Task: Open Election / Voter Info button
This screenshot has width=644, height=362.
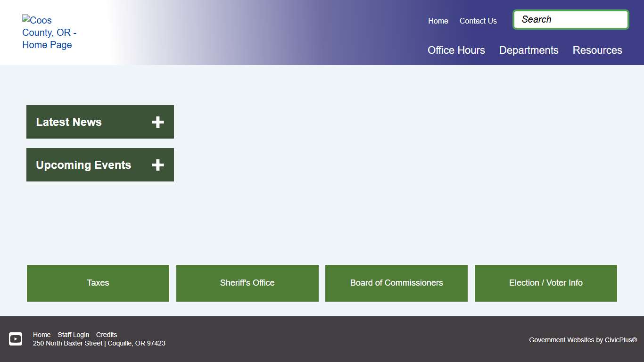Action: pos(545,283)
